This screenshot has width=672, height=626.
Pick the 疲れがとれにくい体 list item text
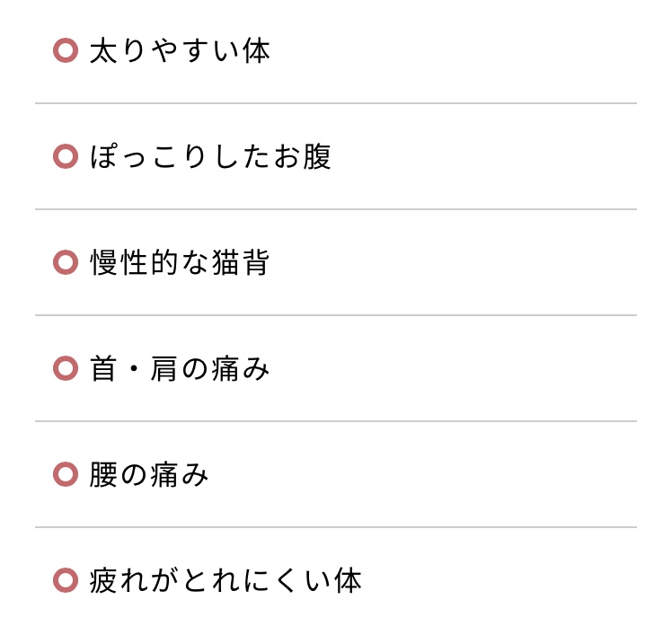point(225,580)
